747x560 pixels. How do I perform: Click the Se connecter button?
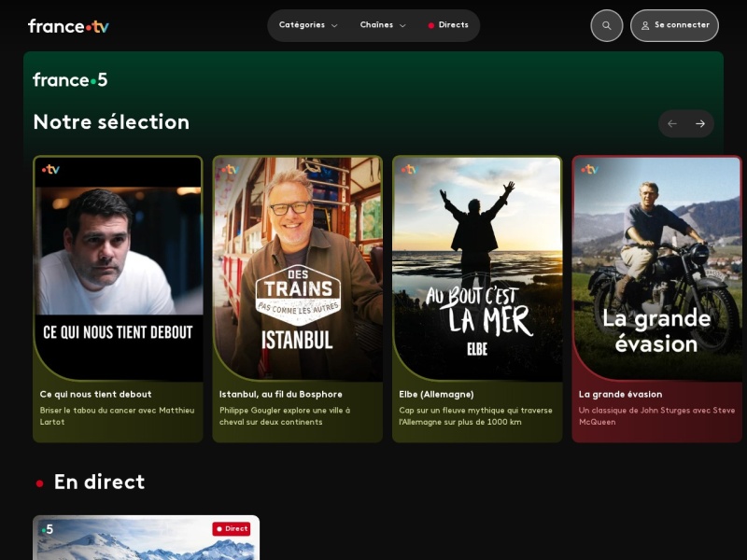tap(674, 26)
